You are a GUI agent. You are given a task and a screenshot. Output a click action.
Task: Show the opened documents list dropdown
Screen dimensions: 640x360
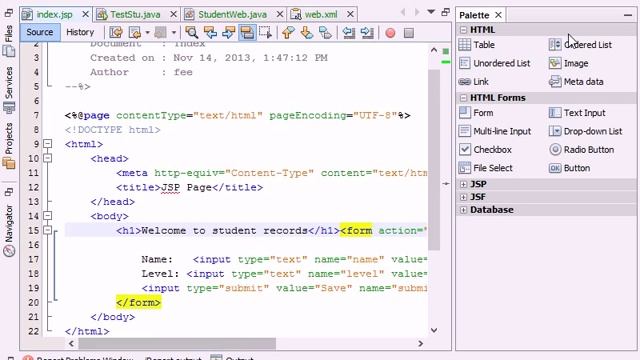[431, 12]
